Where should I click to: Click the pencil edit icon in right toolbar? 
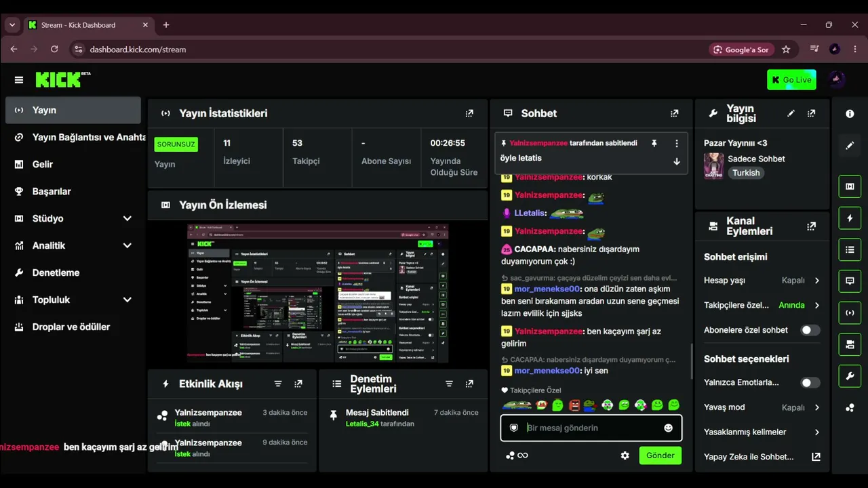(x=850, y=146)
